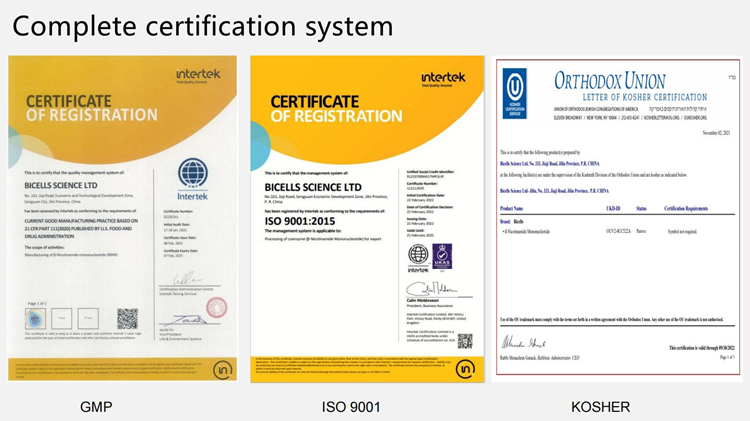The width and height of the screenshot is (750, 421).
Task: Click the circular 'in' mark at the ISO certificate's bottom corner
Action: pos(464,370)
